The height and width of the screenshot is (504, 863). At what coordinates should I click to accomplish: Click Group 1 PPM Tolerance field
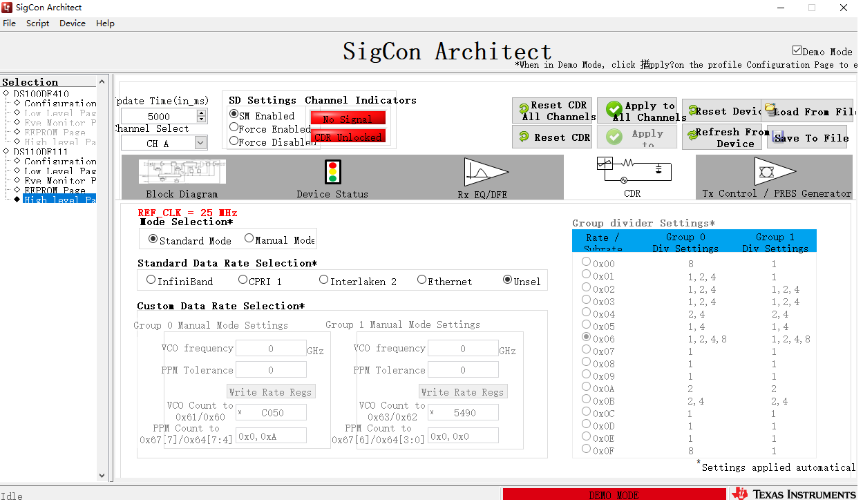(x=463, y=370)
